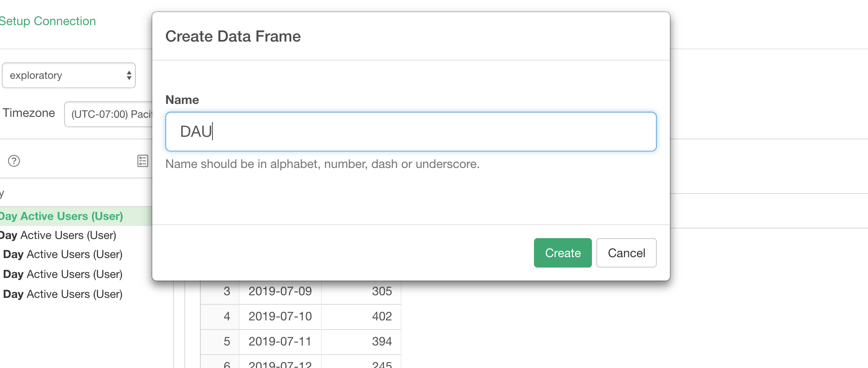Click the 2019-07-11 date cell

(x=280, y=342)
